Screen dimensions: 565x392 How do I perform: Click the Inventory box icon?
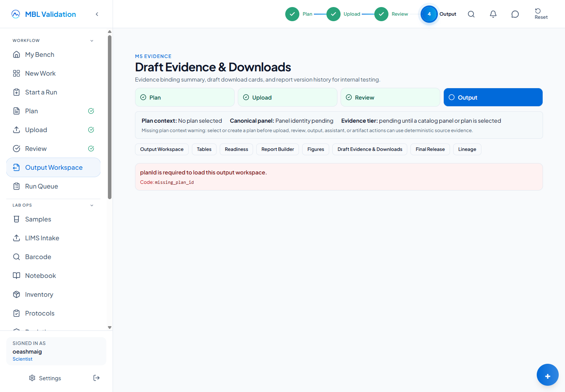16,294
